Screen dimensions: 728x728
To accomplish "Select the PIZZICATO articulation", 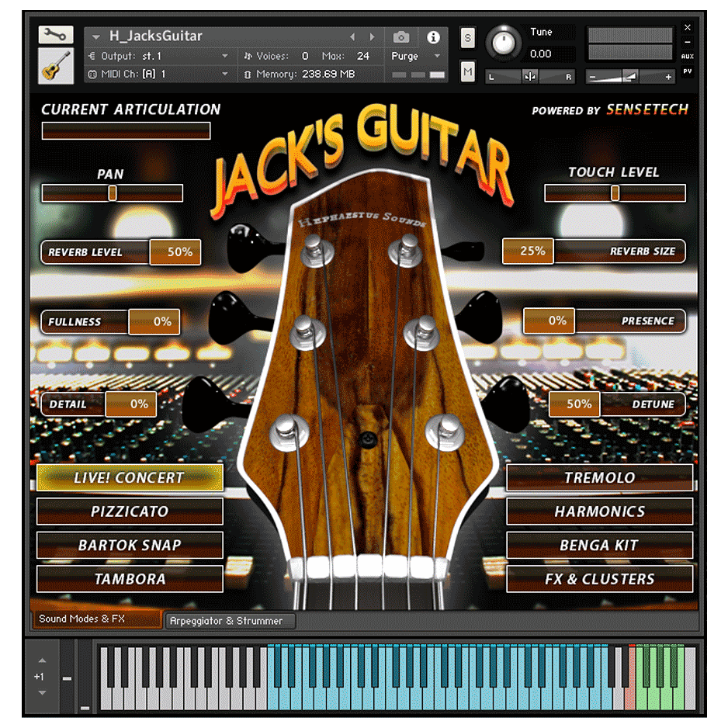I will (130, 511).
